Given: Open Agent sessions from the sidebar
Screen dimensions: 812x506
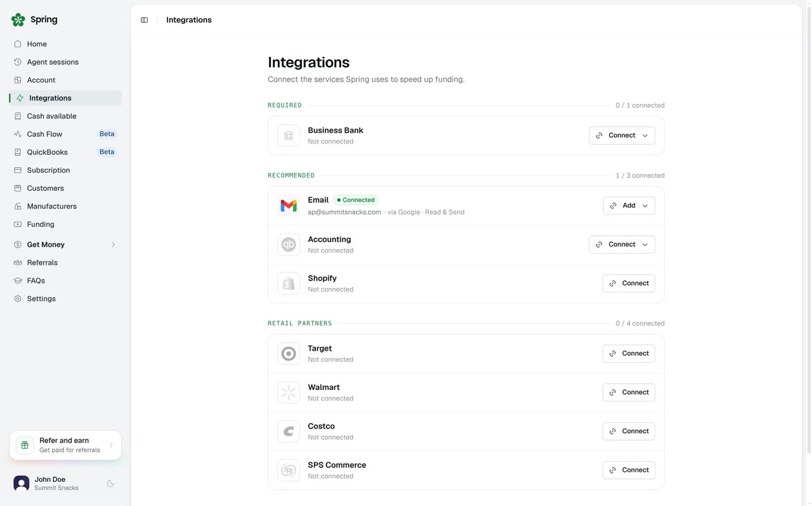Looking at the screenshot, I should tap(65, 62).
